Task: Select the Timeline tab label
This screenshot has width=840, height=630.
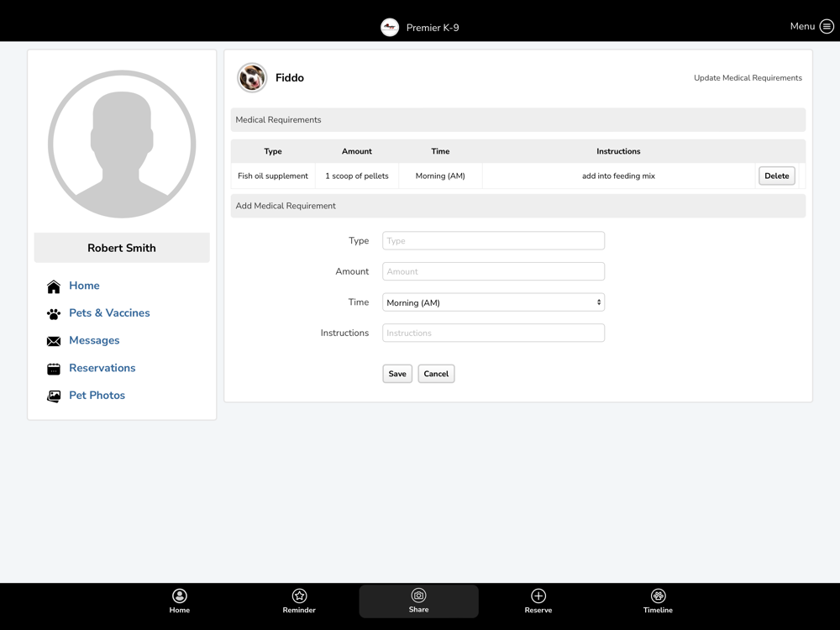Action: point(658,610)
